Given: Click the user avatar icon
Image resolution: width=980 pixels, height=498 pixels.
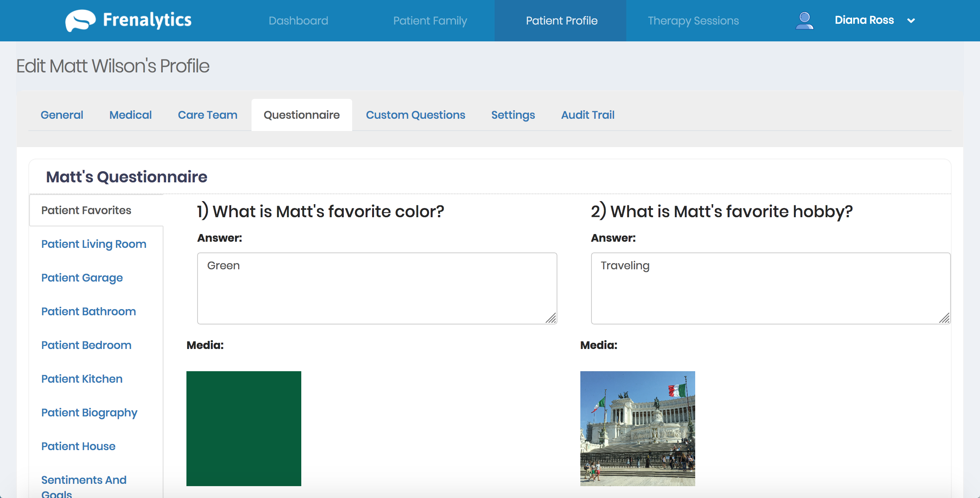Looking at the screenshot, I should tap(804, 21).
